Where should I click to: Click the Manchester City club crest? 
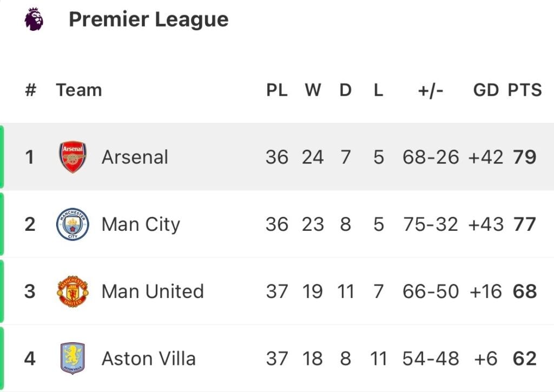[x=73, y=224]
